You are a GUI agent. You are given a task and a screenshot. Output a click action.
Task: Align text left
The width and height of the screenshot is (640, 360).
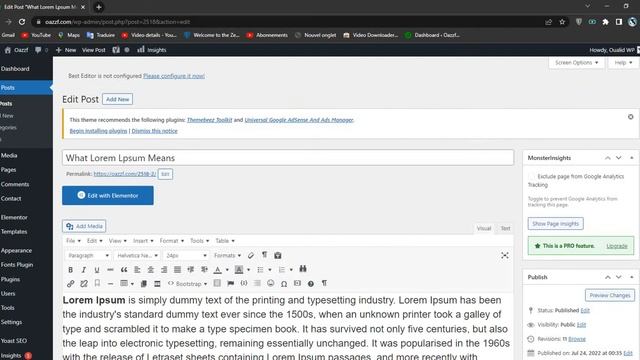click(x=137, y=270)
